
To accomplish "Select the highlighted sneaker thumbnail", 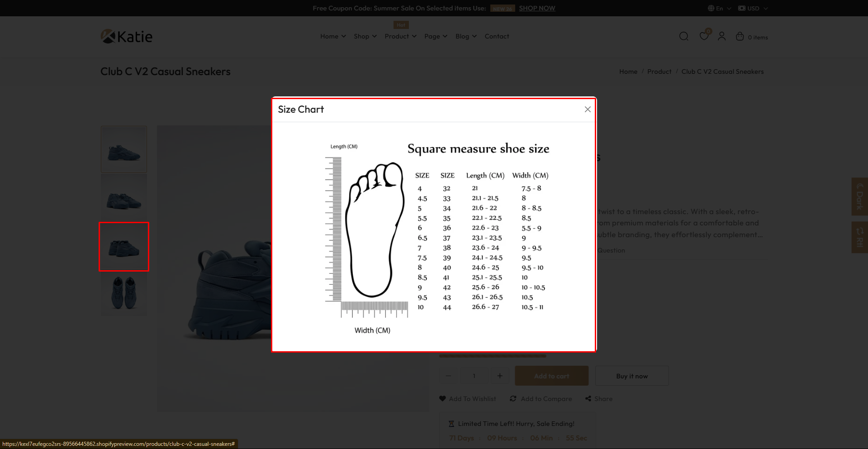I will 123,247.
